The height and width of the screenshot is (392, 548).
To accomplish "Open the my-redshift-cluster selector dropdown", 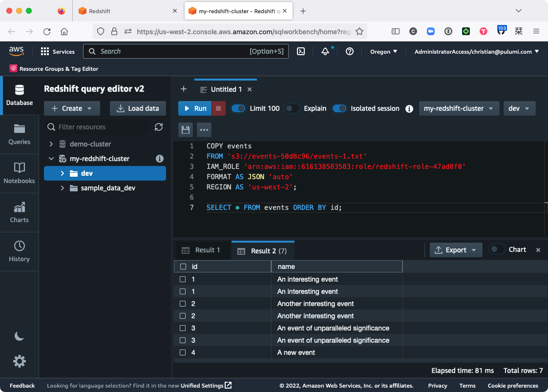I will coord(459,108).
